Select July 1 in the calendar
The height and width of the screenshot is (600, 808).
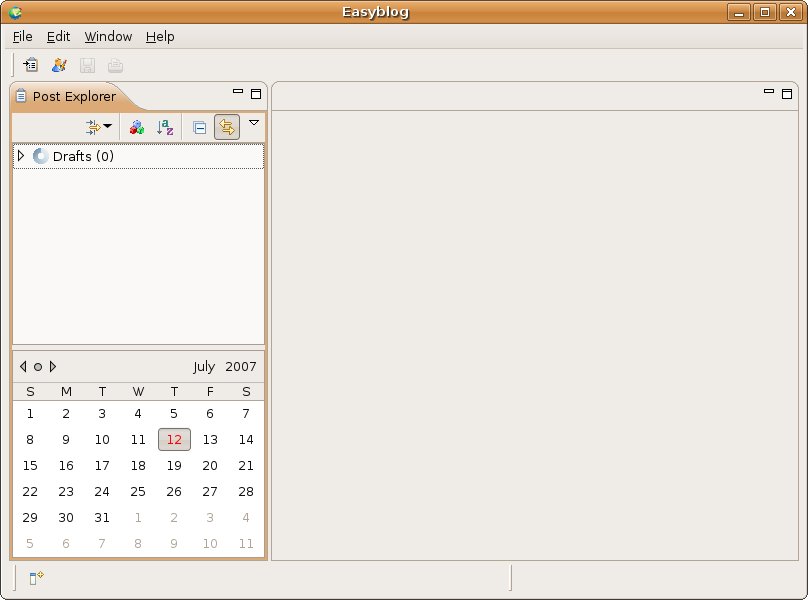pos(30,413)
